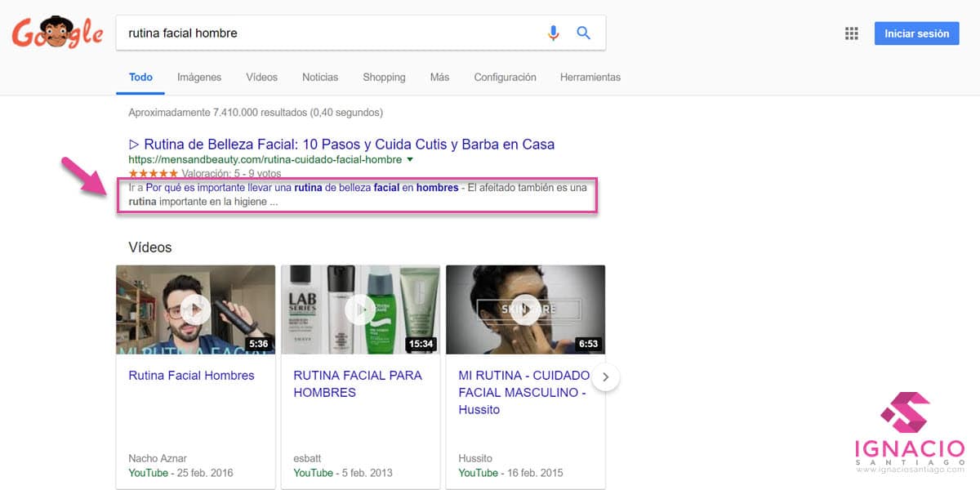This screenshot has height=490, width=980.
Task: Click the 5:36 duration badge
Action: [x=258, y=344]
